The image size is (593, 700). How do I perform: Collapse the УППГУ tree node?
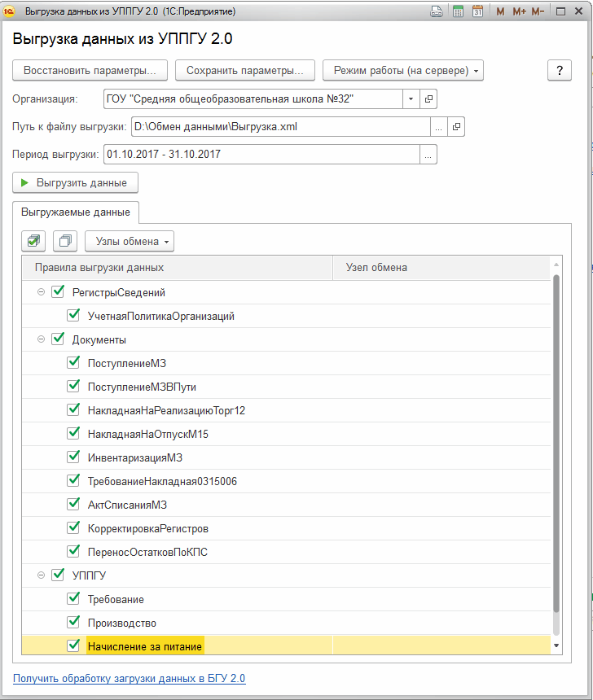pos(41,576)
